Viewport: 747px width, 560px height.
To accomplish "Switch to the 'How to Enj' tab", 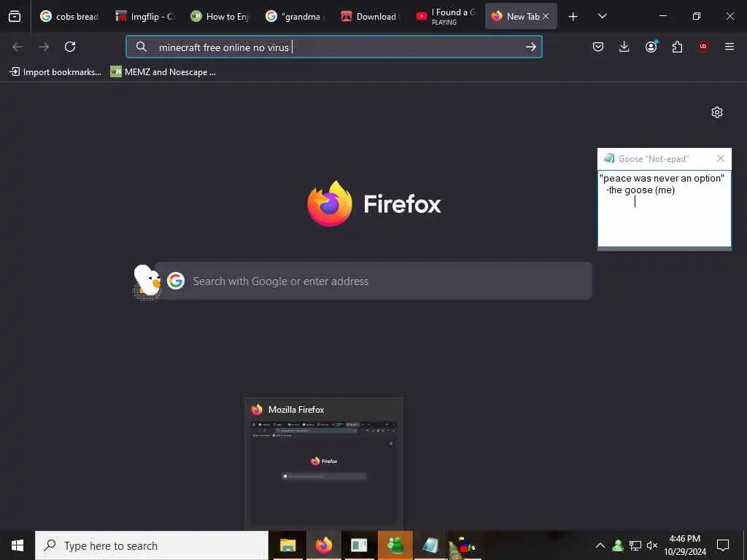I will (x=220, y=16).
